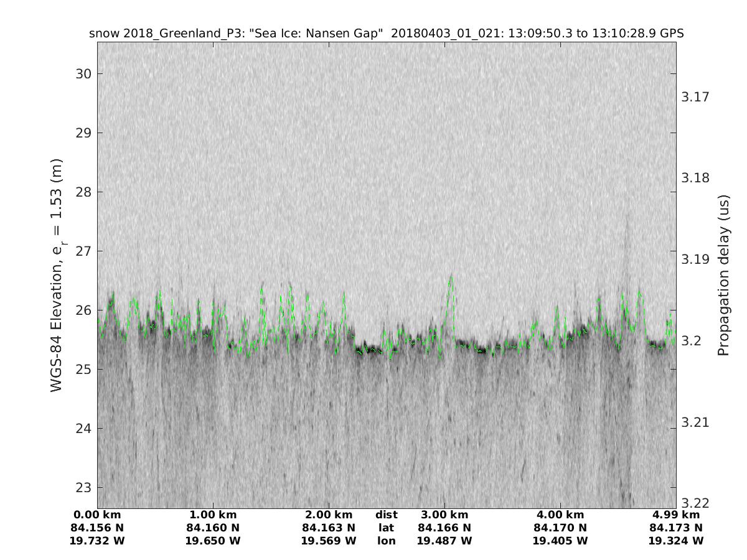Click the 0.00 km distance label

[97, 515]
